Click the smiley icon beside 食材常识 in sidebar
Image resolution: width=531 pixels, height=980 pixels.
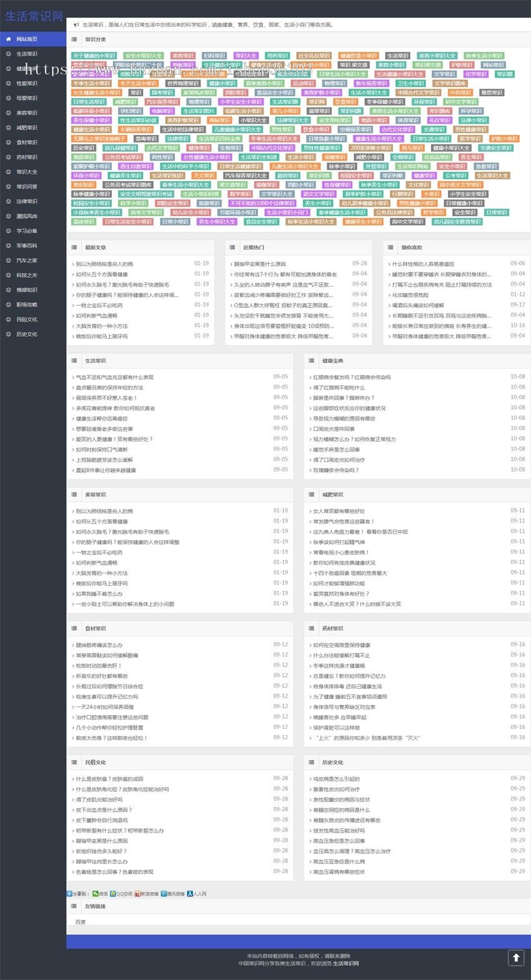(8, 142)
